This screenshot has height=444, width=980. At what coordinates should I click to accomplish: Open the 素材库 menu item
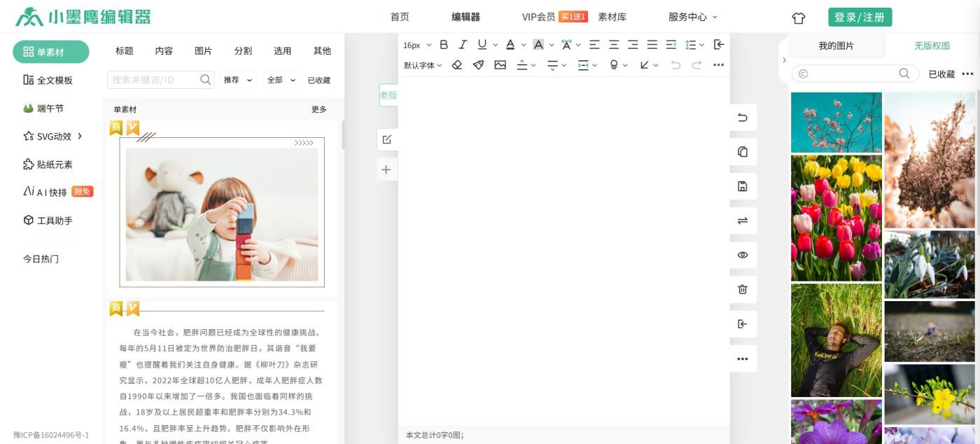click(x=612, y=17)
